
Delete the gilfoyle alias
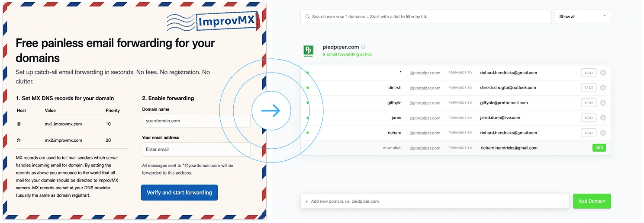[x=603, y=103]
